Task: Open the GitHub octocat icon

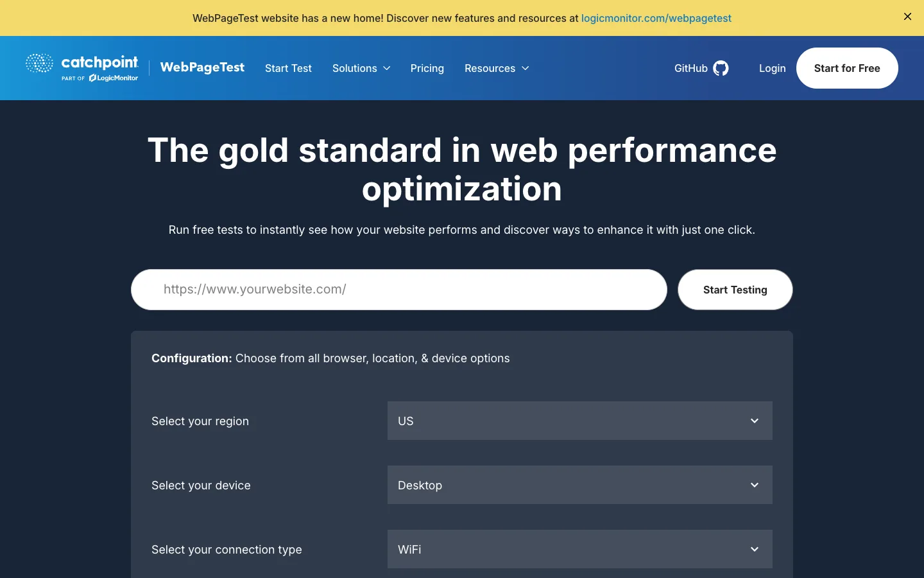Action: pyautogui.click(x=721, y=68)
